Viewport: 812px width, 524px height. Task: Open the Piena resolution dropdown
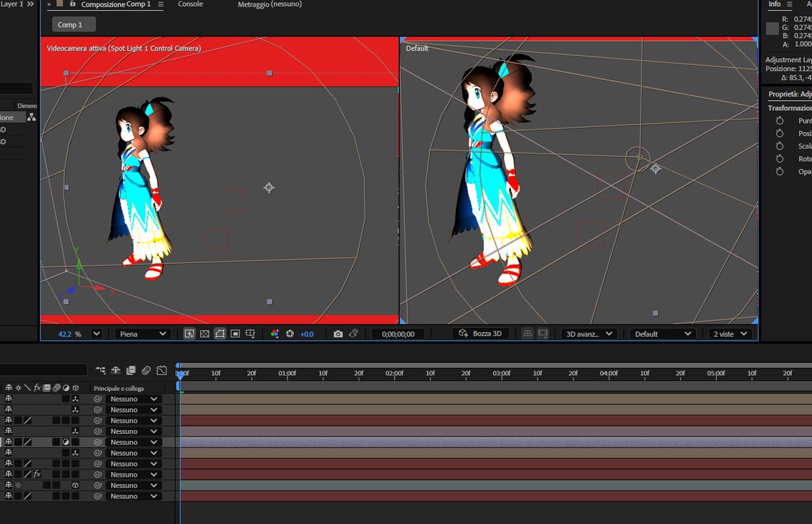coord(142,334)
